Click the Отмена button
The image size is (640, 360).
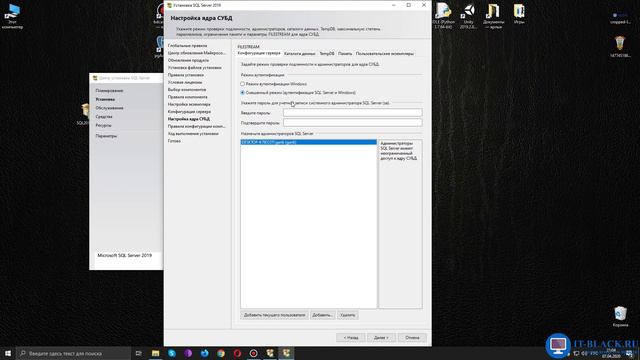click(x=412, y=338)
